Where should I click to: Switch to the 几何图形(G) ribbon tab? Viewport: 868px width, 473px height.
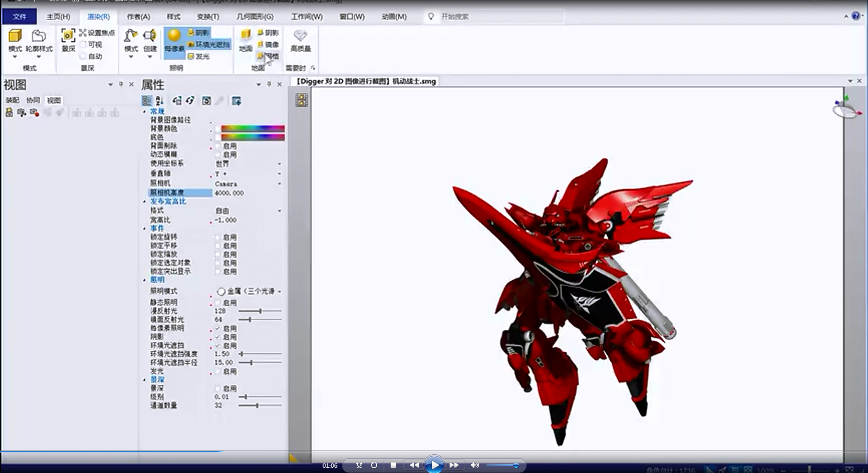click(x=255, y=16)
